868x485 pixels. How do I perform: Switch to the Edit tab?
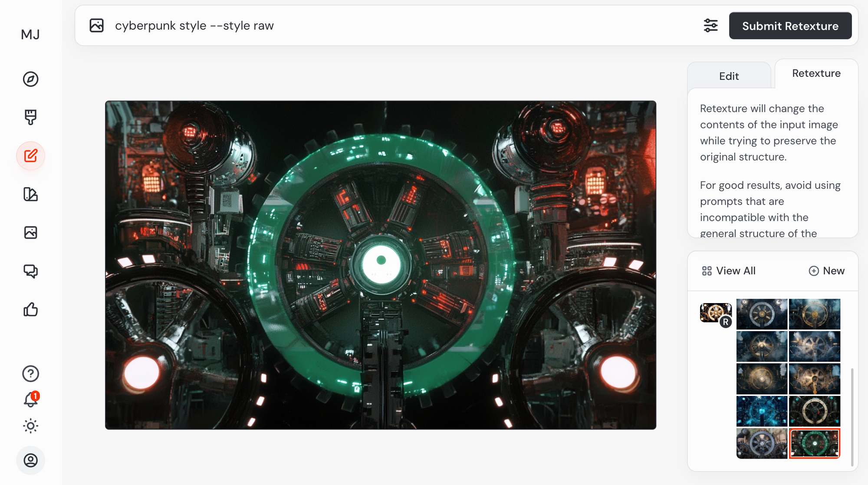coord(729,76)
